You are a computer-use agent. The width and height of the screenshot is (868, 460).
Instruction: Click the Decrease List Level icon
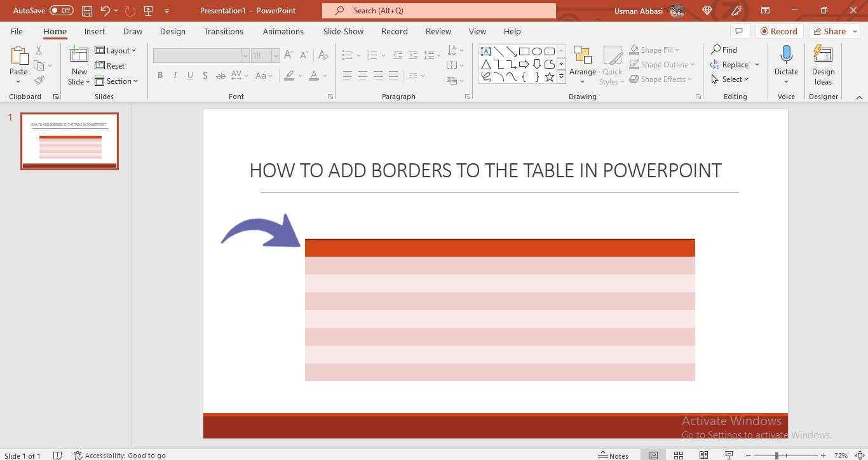[x=398, y=55]
